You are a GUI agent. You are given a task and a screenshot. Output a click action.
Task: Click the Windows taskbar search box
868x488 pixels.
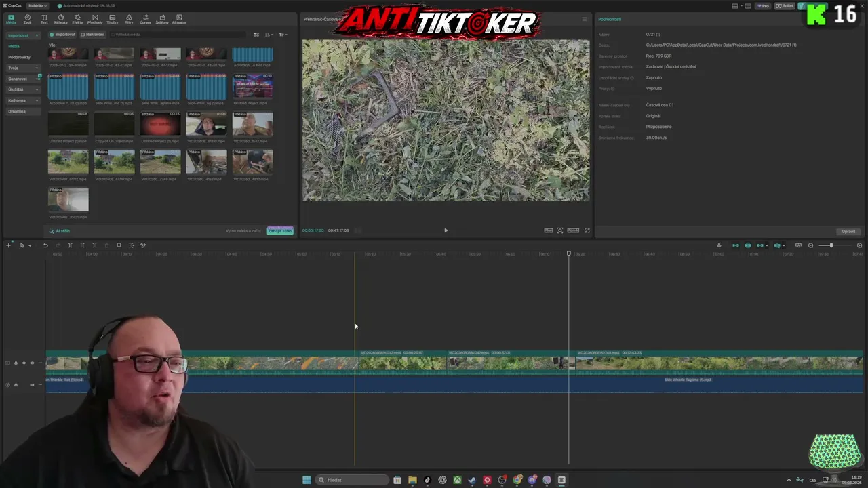[353, 480]
